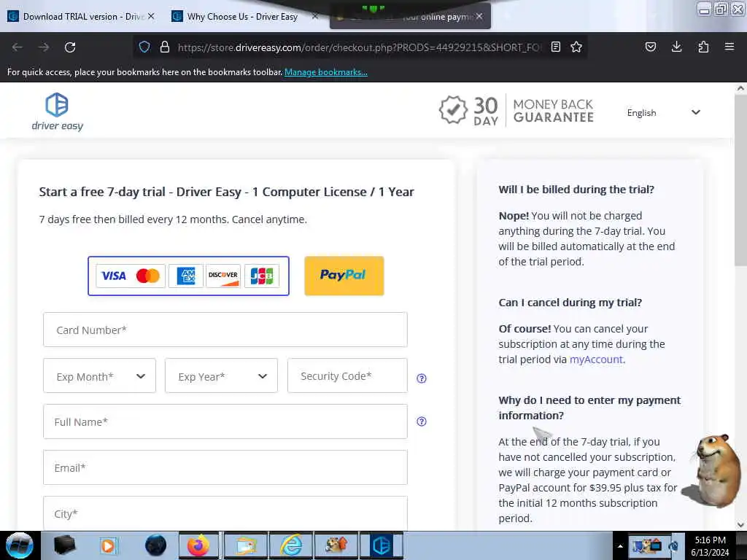Show hidden system tray icons
This screenshot has height=560, width=747.
[620, 546]
